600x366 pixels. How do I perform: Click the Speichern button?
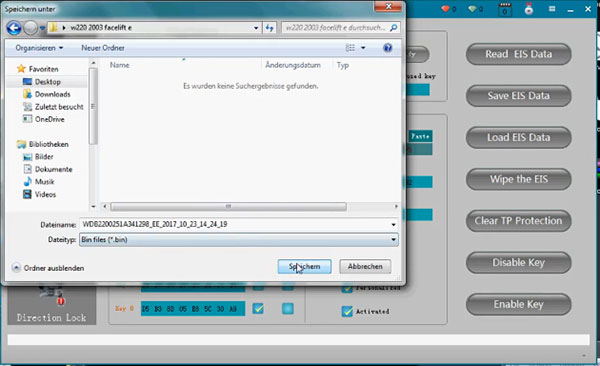tap(305, 266)
